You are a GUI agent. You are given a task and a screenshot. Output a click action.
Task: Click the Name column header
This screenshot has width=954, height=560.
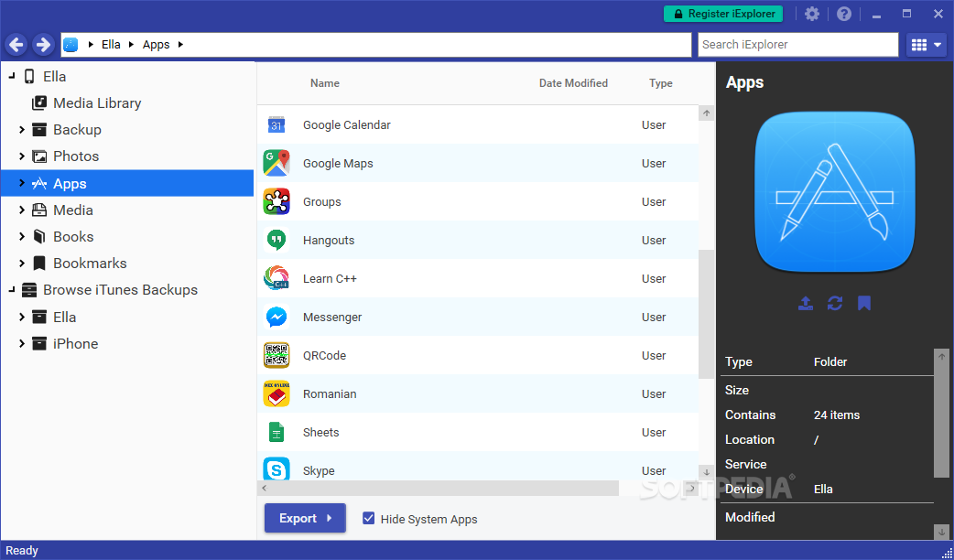coord(325,83)
